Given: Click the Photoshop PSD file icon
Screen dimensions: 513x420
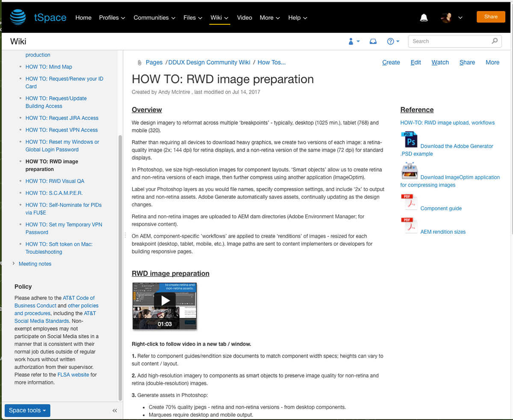Looking at the screenshot, I should 409,139.
